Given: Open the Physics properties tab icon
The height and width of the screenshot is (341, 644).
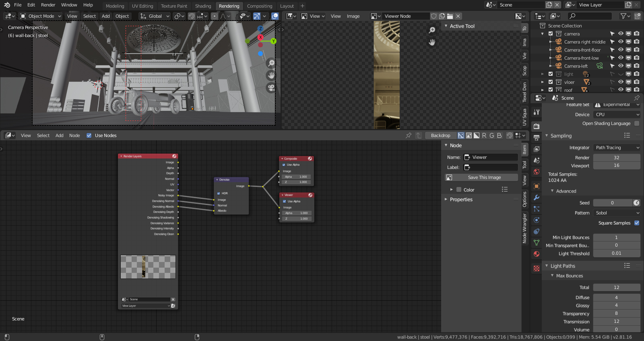Looking at the screenshot, I should pos(537,220).
